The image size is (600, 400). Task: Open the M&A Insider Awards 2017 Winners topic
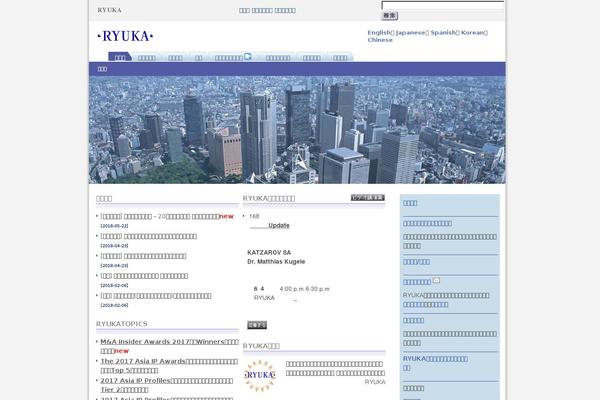click(x=169, y=346)
